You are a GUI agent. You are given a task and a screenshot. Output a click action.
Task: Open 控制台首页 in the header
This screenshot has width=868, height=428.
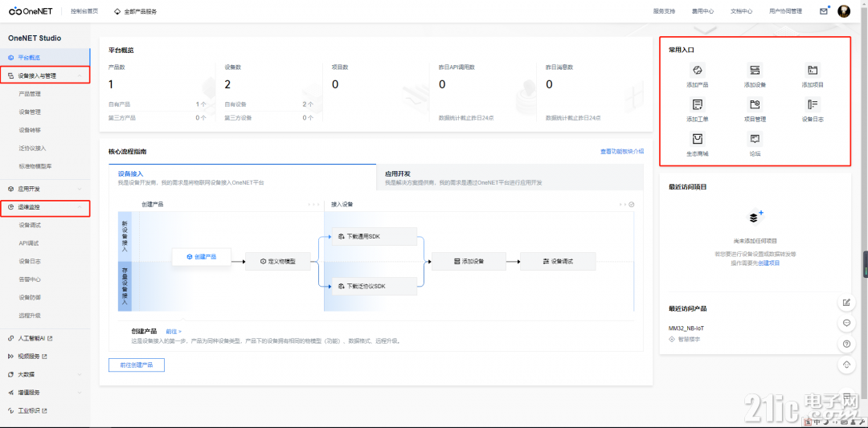coord(84,11)
